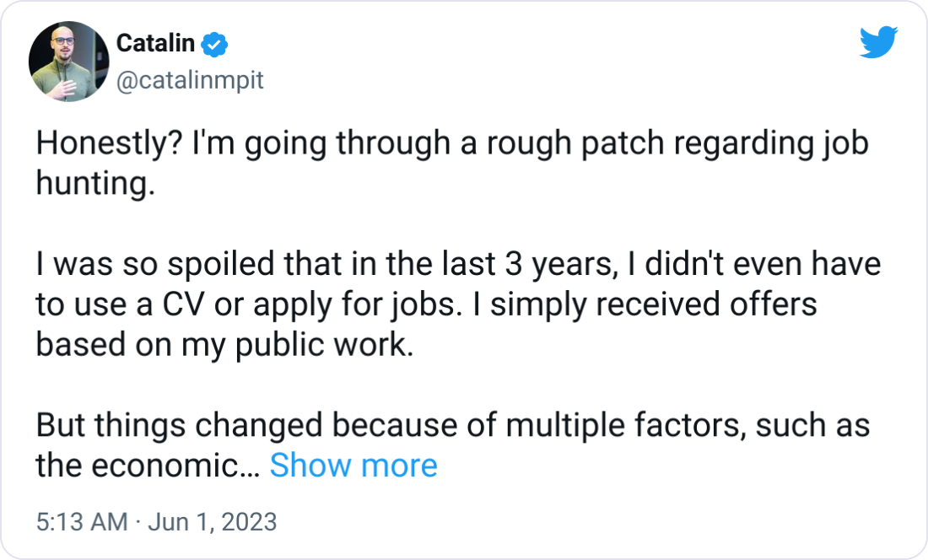928x560 pixels.
Task: Click the date Jun 1, 2023
Action: click(x=213, y=521)
